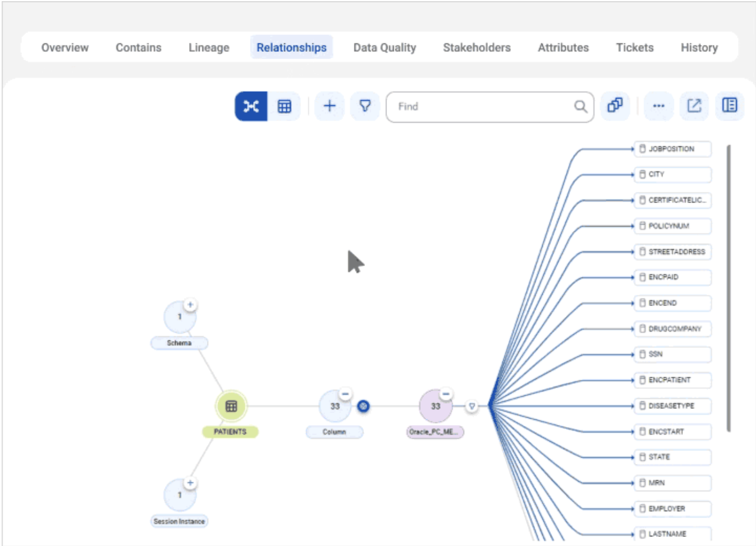Click into the Find search field

pyautogui.click(x=484, y=106)
